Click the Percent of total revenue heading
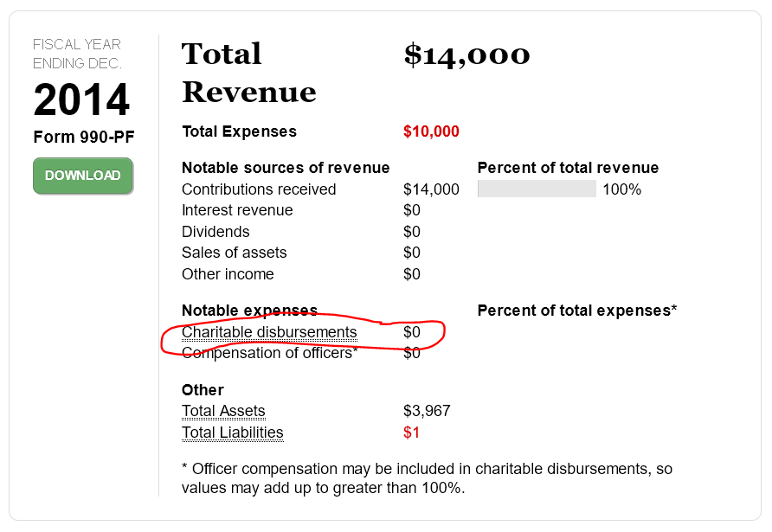The width and height of the screenshot is (772, 532). 568,168
